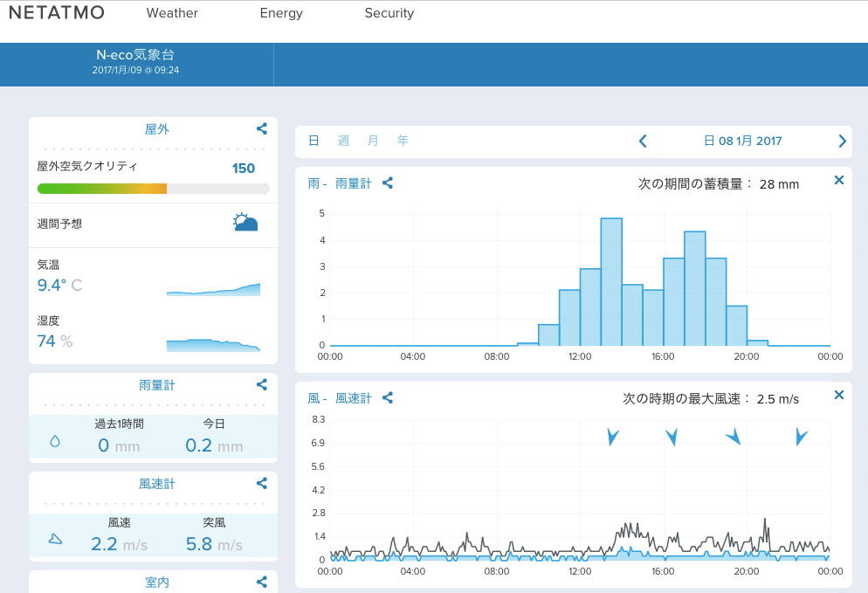Viewport: 868px width, 593px height.
Task: Click the 屋外 module title
Action: pyautogui.click(x=156, y=129)
